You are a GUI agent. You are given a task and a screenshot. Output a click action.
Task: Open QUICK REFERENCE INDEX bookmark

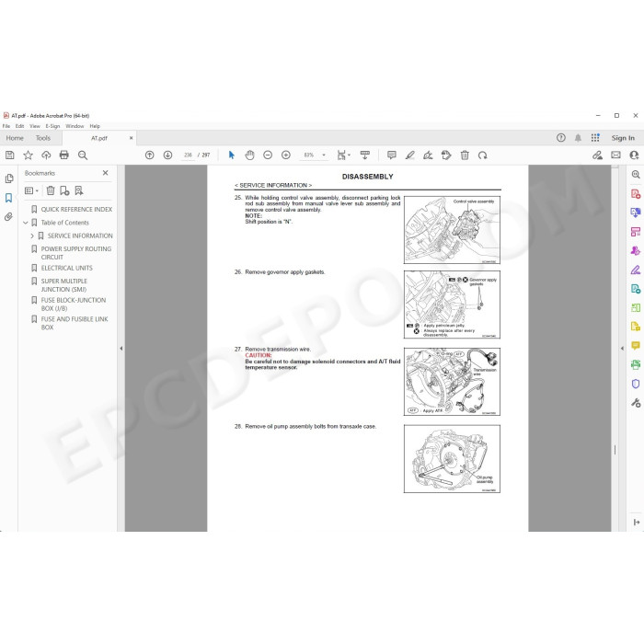coord(76,210)
